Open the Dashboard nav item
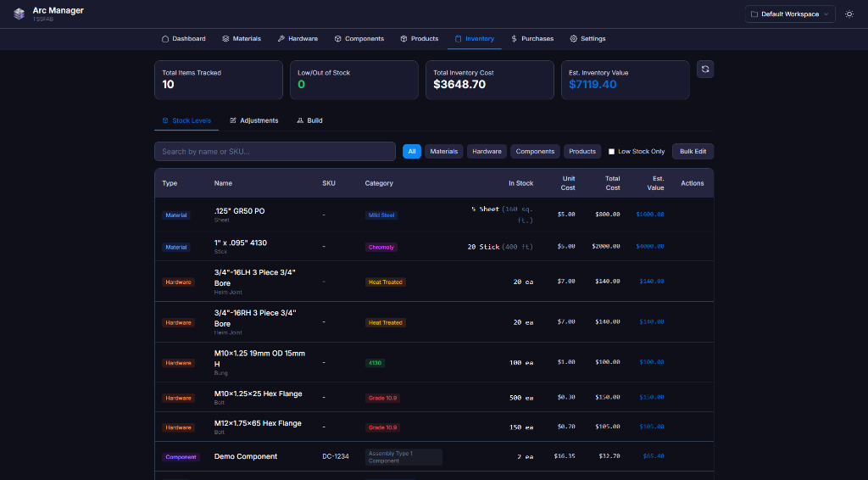Image resolution: width=868 pixels, height=480 pixels. click(183, 39)
